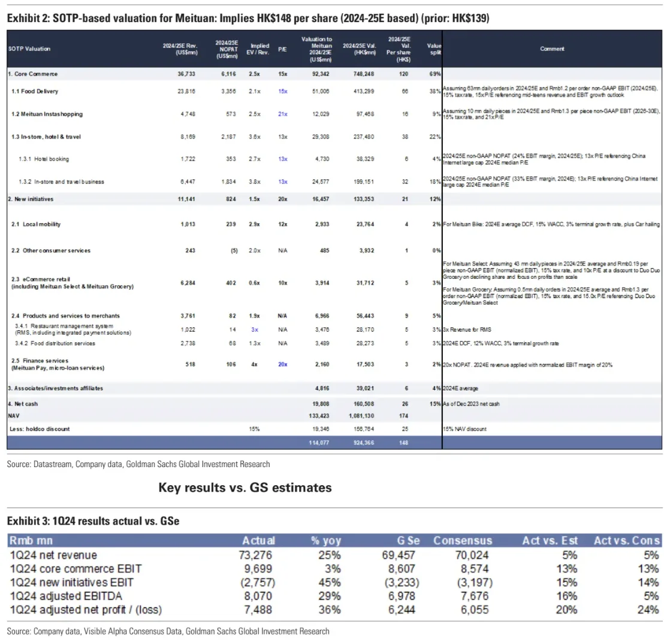Click the 'Less: holdco discount' label
Screen dimensions: 664x644
tap(40, 429)
